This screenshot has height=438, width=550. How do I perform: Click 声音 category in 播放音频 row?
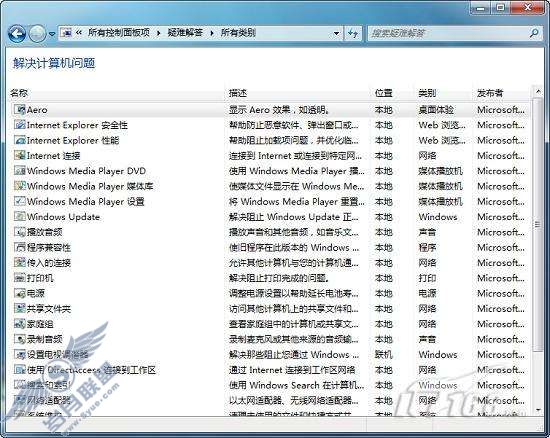[427, 232]
